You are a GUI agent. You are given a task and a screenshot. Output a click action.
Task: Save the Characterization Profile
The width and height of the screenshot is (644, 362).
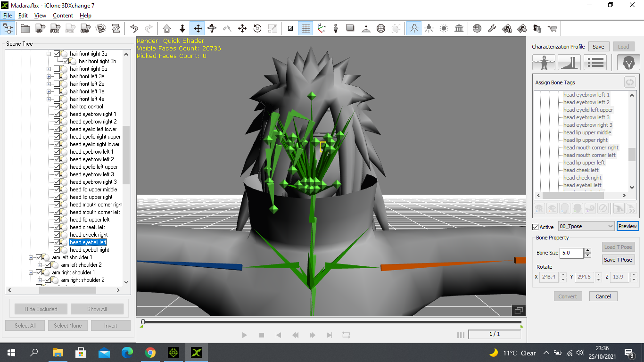click(598, 47)
